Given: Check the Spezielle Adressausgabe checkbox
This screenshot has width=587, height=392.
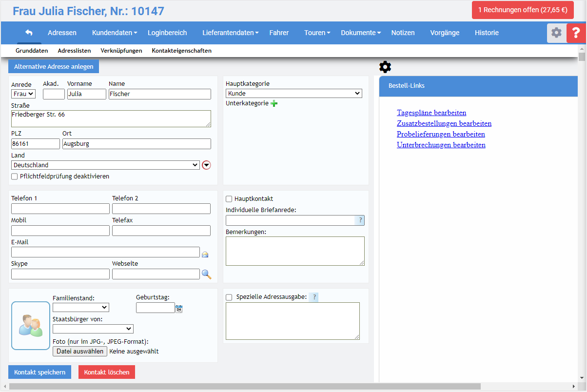Looking at the screenshot, I should 229,297.
